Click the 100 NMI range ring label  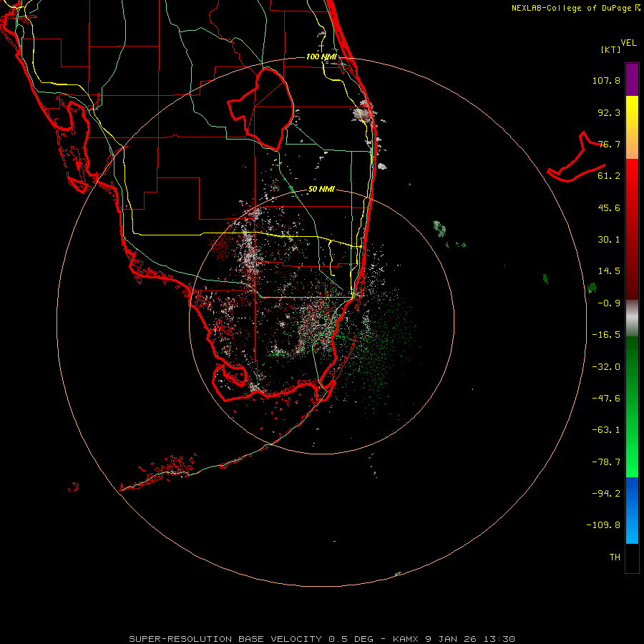pos(321,57)
